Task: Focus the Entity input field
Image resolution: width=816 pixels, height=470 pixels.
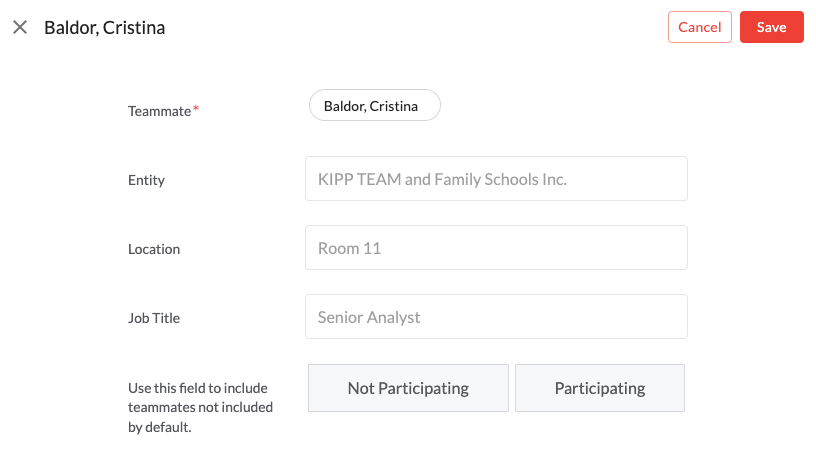Action: pyautogui.click(x=496, y=180)
